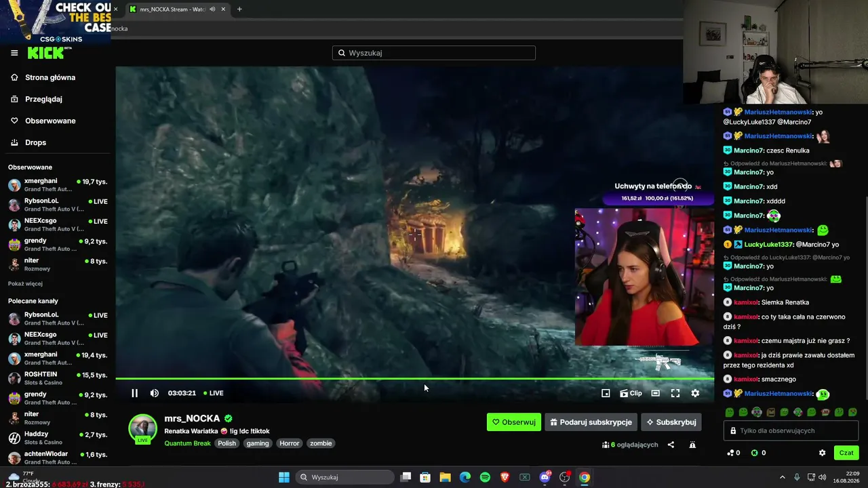Screen dimensions: 868x488
Task: Click the Subskrybuj subscribe button
Action: (671, 422)
